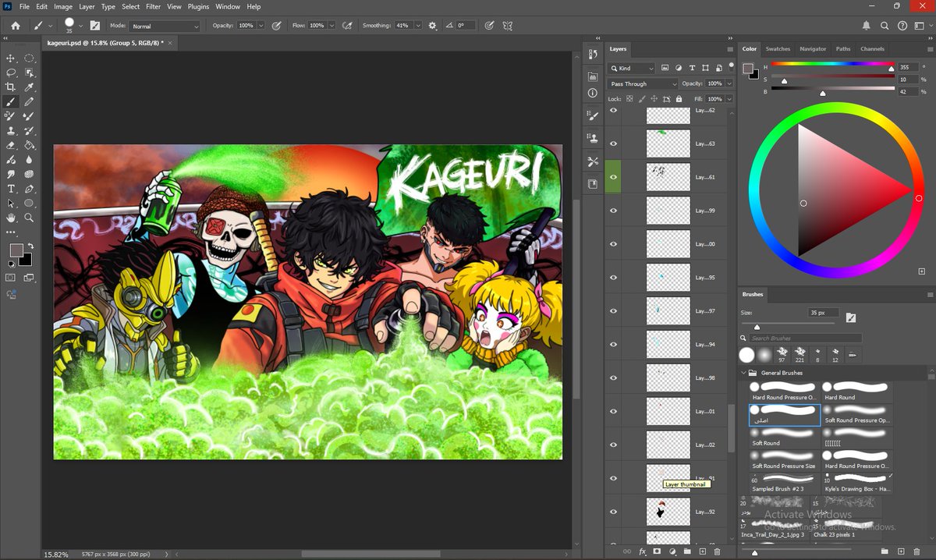Toggle visibility of layer ending in 61

[x=613, y=177]
